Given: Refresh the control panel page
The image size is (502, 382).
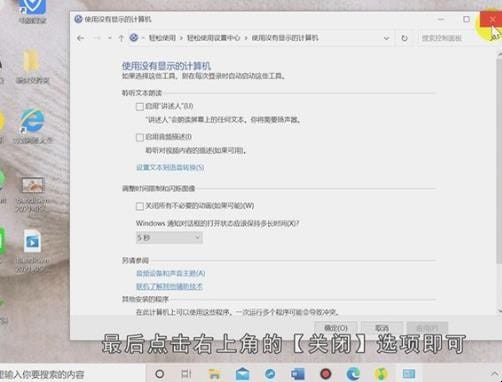Looking at the screenshot, I should point(404,38).
